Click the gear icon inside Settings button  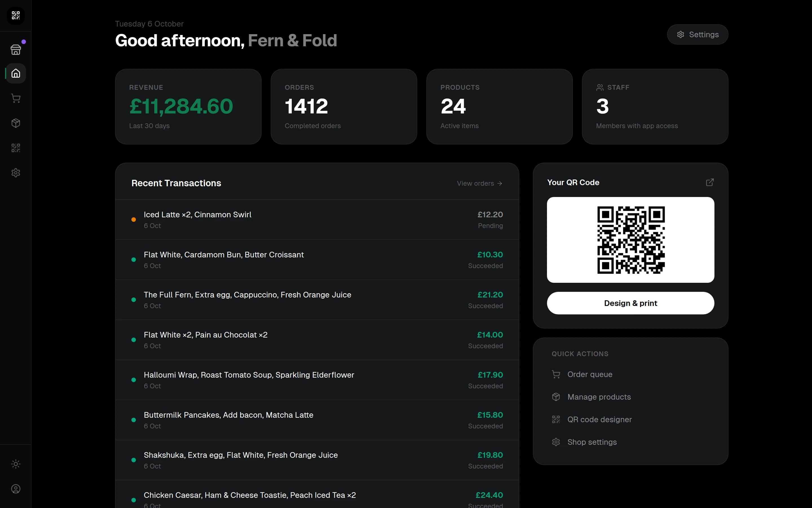click(680, 35)
